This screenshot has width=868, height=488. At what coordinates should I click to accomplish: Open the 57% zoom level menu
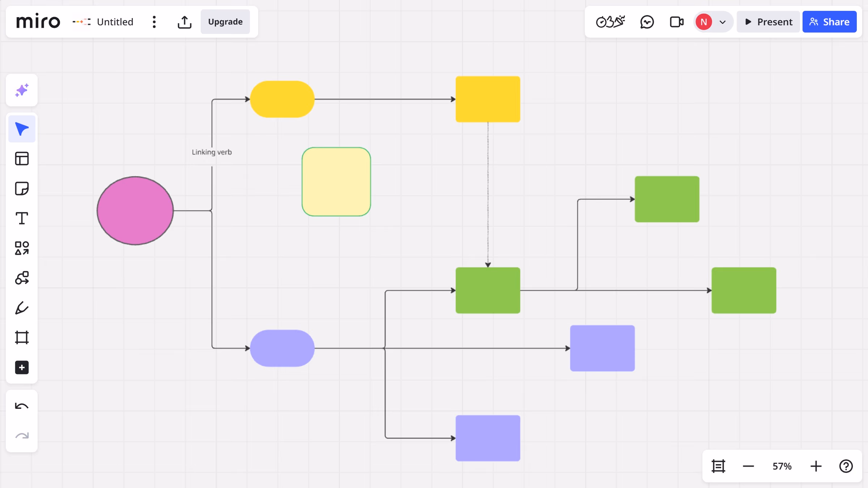(x=782, y=466)
